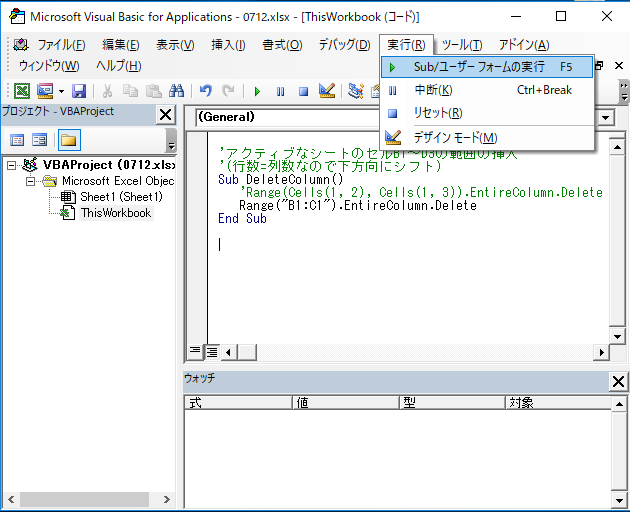This screenshot has width=630, height=512.
Task: Close the ウォッチ window
Action: (x=618, y=381)
